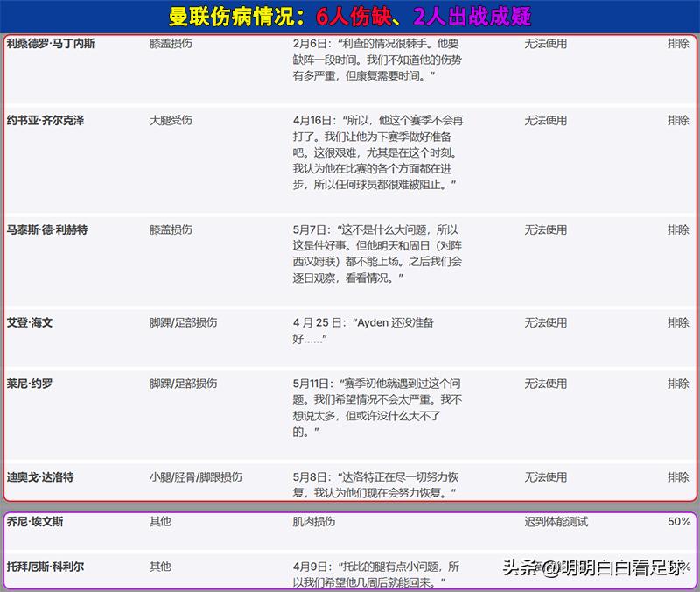Select player name 约书亚·齐尔克泽
The width and height of the screenshot is (700, 592).
[x=45, y=120]
